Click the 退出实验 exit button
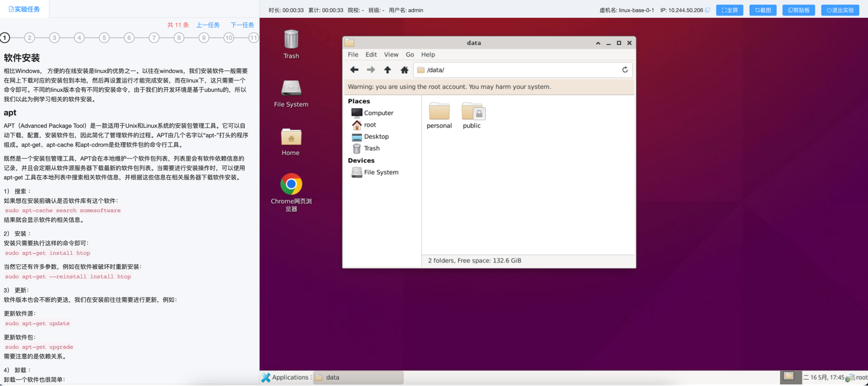 coord(840,10)
